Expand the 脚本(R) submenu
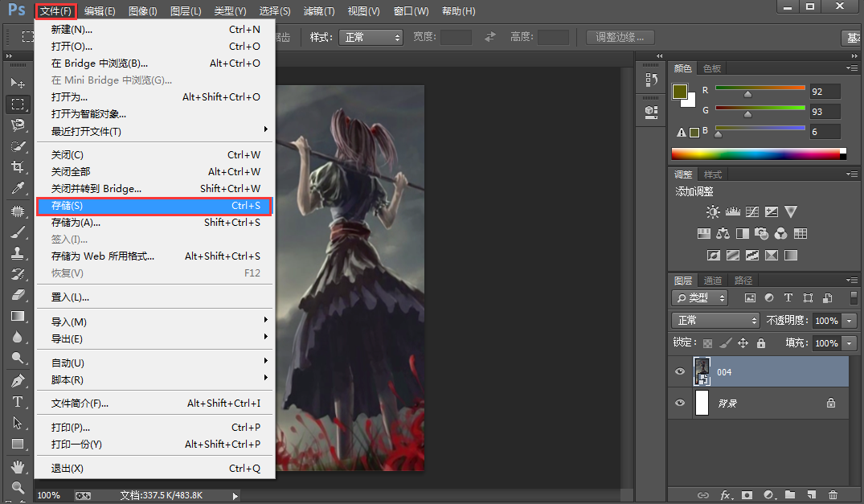864x504 pixels. [x=155, y=380]
